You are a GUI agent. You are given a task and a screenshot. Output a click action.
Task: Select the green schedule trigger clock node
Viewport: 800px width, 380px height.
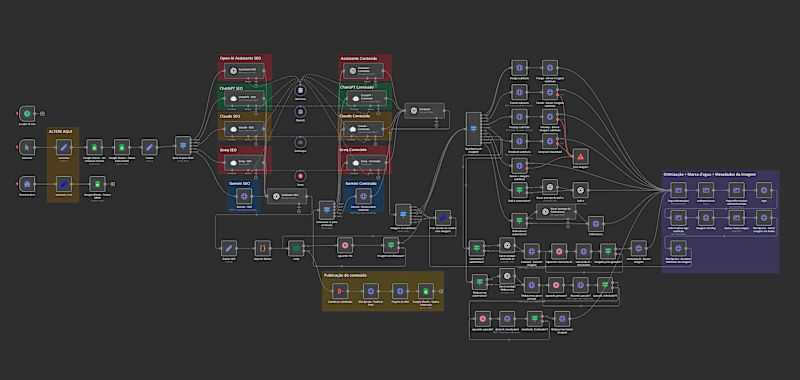(27, 113)
